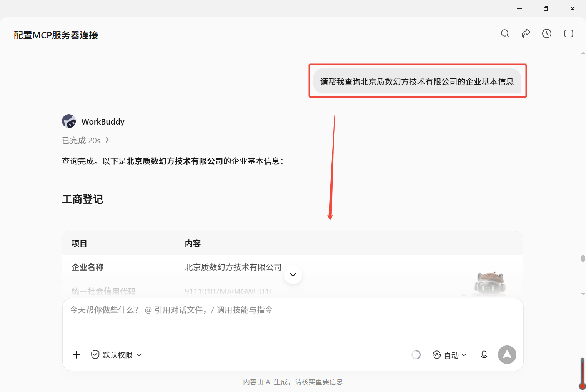
Task: Click the vertical scrollbar thumb
Action: 583,258
